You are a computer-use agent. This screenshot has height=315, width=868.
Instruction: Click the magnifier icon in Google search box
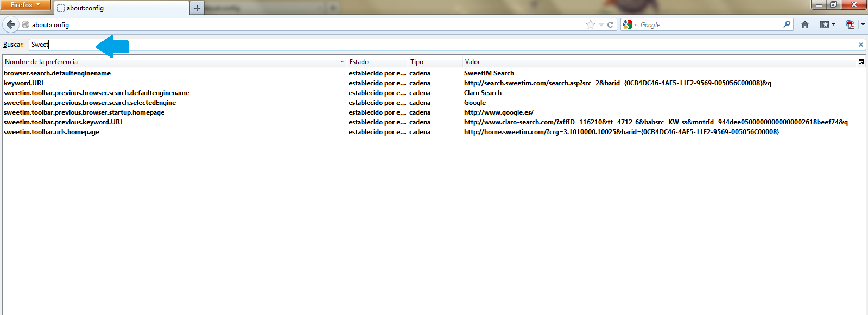[787, 24]
